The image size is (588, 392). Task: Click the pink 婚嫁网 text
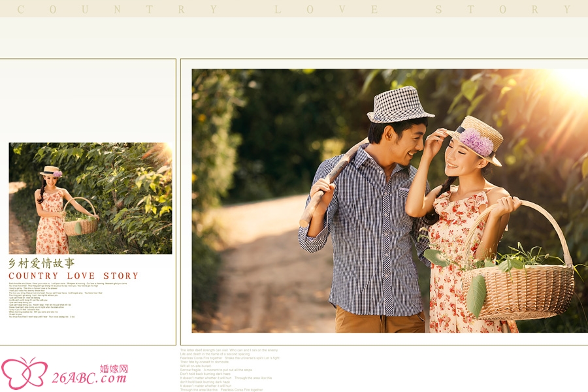coord(114,368)
